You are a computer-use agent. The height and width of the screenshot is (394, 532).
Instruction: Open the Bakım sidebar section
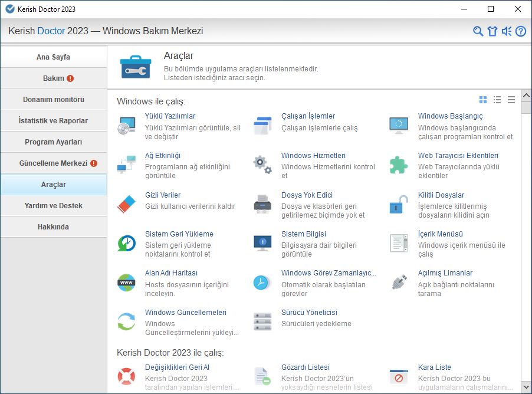tap(54, 78)
